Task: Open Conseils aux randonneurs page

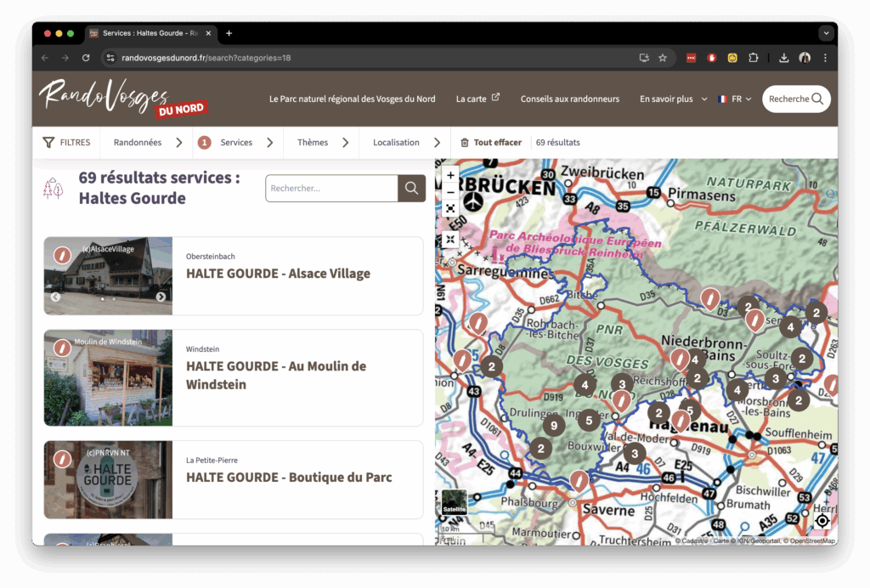Action: pos(570,99)
